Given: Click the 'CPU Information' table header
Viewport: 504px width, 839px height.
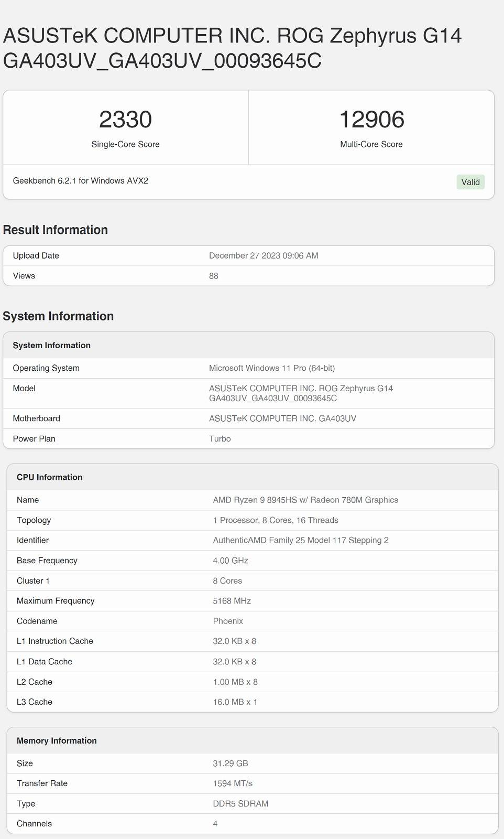Looking at the screenshot, I should pyautogui.click(x=50, y=477).
